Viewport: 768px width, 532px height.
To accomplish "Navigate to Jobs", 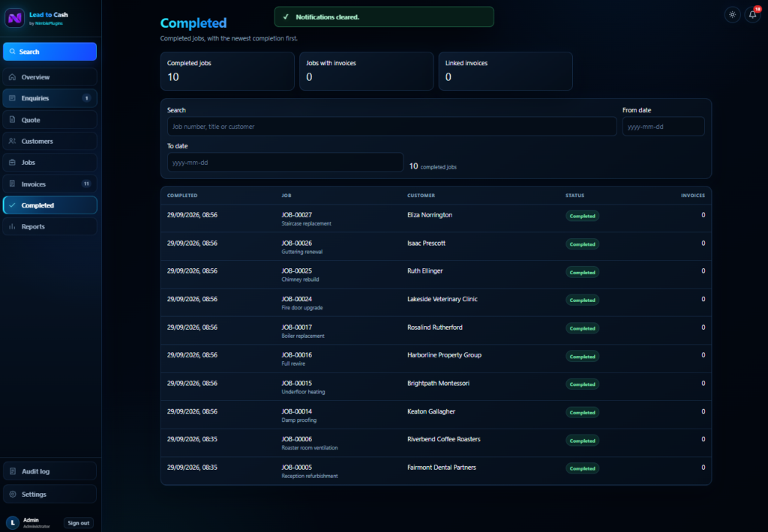I will (50, 162).
